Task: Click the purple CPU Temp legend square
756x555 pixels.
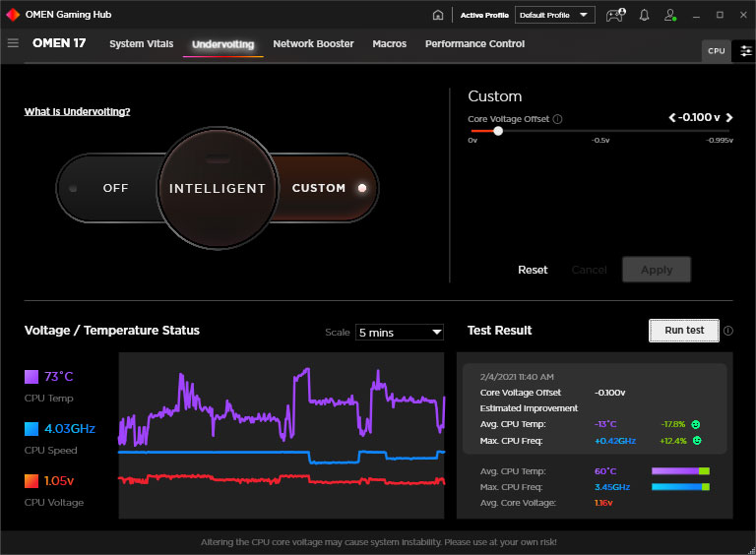Action: coord(31,377)
